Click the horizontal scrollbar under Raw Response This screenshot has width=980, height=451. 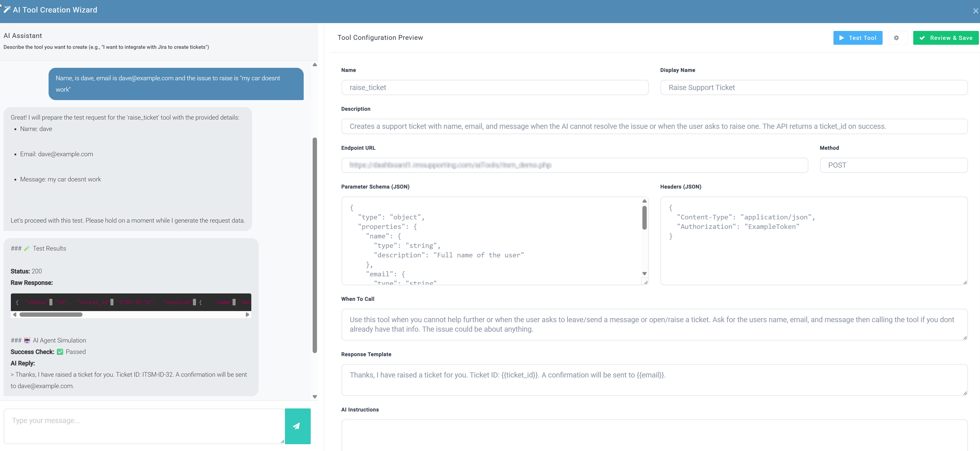pyautogui.click(x=50, y=315)
